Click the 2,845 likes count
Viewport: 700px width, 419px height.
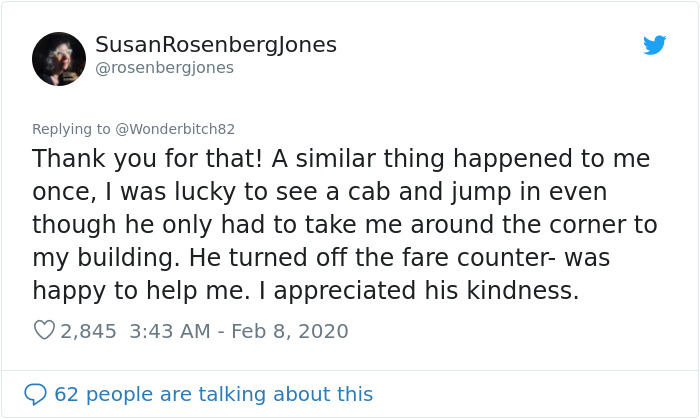pos(88,330)
